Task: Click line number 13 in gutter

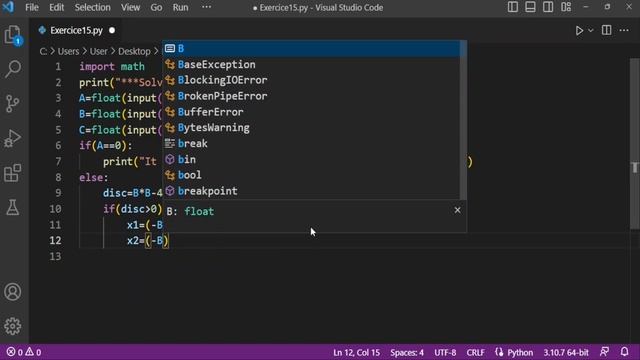Action: click(56, 256)
